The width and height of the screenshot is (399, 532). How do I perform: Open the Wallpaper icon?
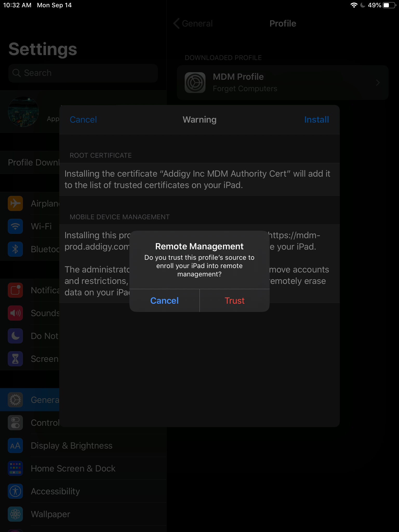[15, 514]
